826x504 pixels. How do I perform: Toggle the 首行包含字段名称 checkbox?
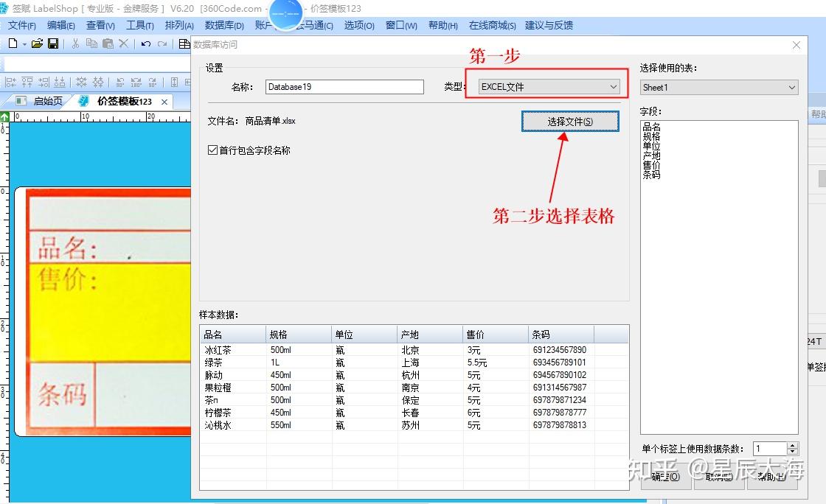click(213, 148)
